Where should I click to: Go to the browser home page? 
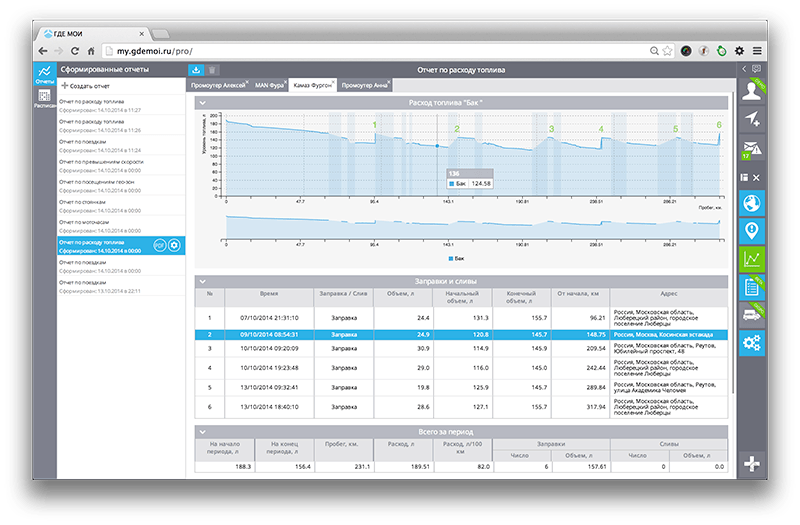coord(91,51)
